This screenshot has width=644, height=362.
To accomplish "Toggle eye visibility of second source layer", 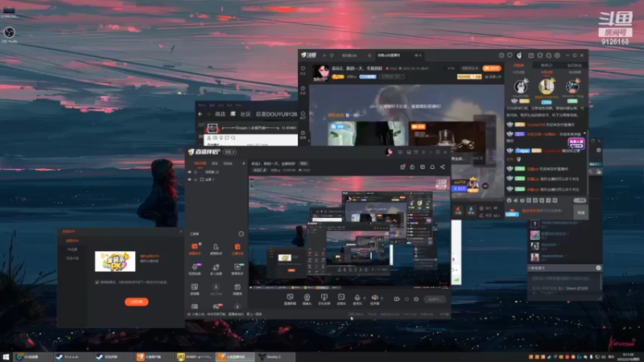I will [190, 179].
